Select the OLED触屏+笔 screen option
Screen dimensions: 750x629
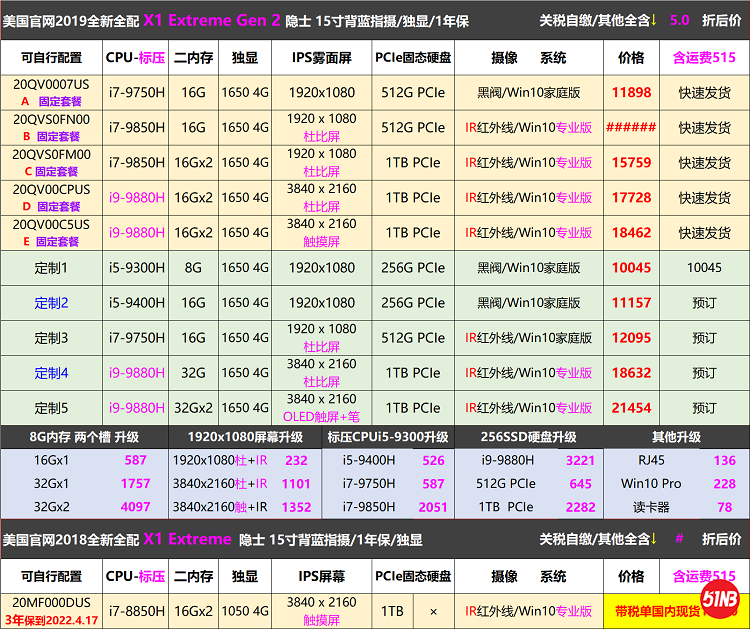322,417
